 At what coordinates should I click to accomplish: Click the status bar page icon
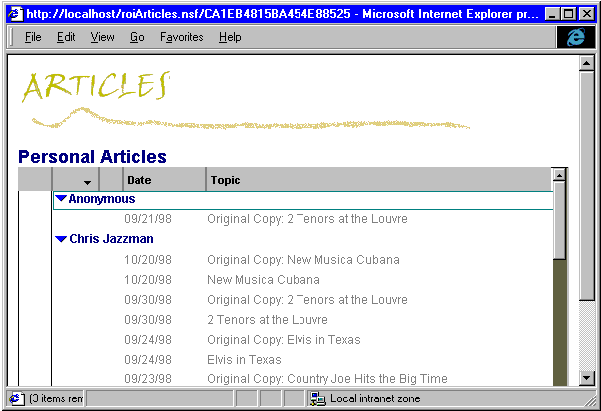tap(17, 399)
